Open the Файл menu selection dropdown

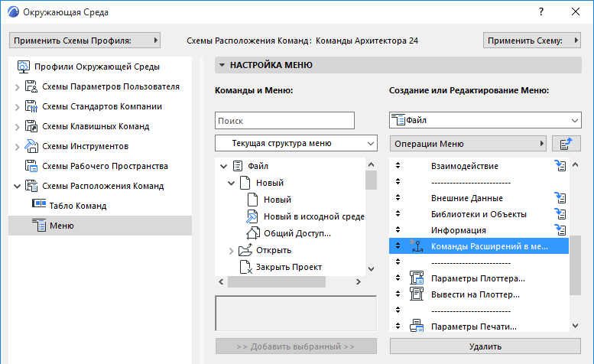pos(485,120)
